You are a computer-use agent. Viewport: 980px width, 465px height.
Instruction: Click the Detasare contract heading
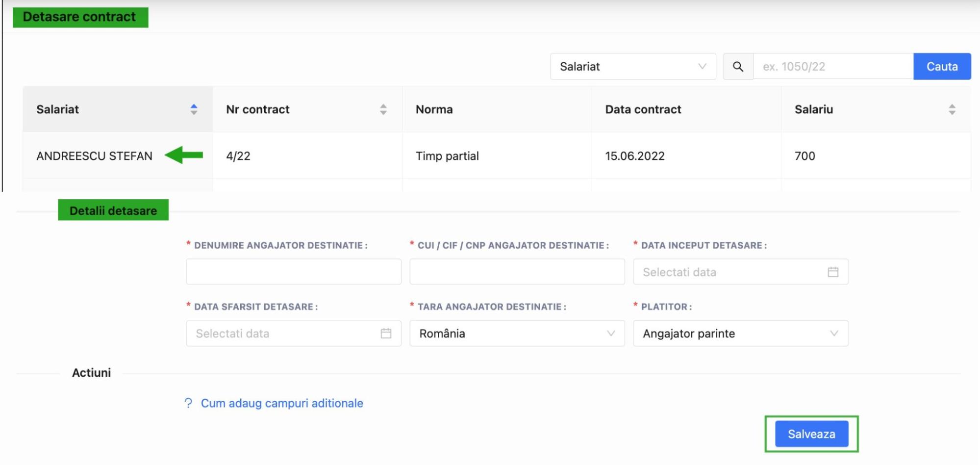(x=80, y=17)
